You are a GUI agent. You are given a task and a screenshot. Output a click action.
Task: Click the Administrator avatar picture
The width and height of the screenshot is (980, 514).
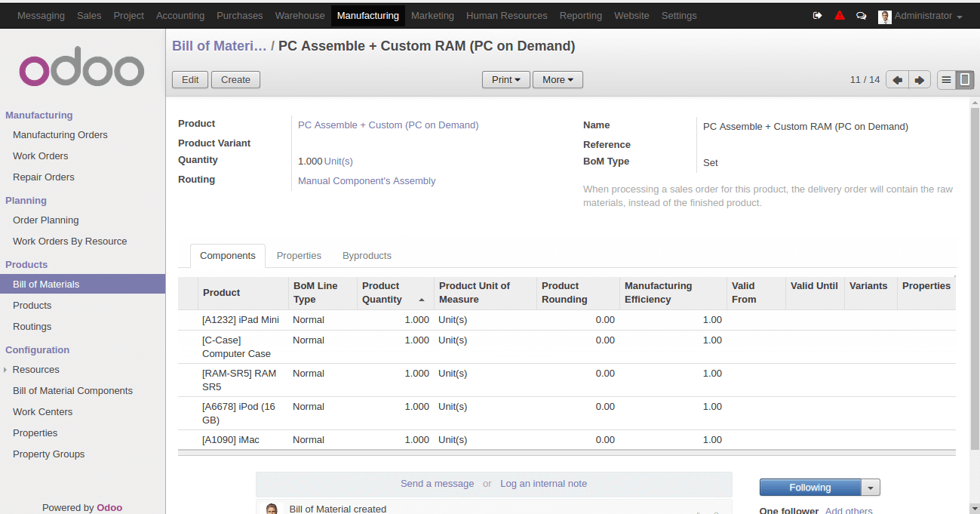tap(885, 17)
